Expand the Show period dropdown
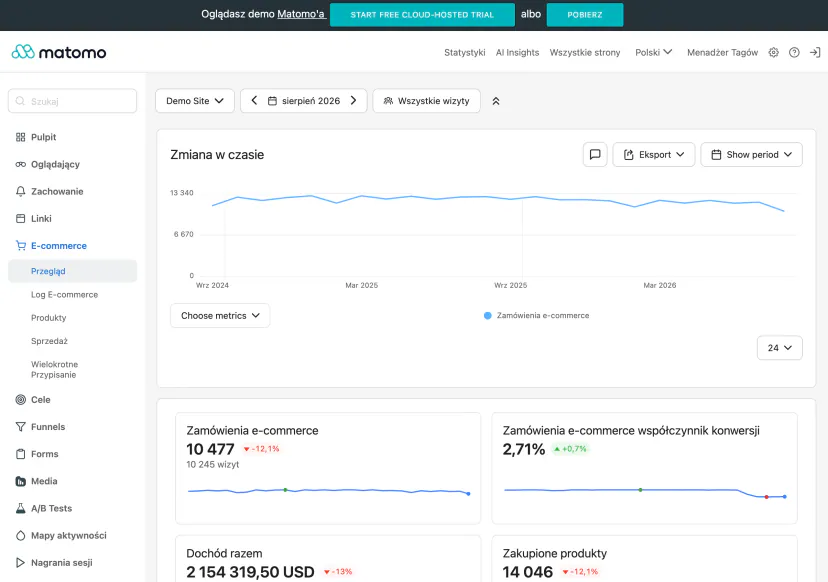 coord(751,155)
